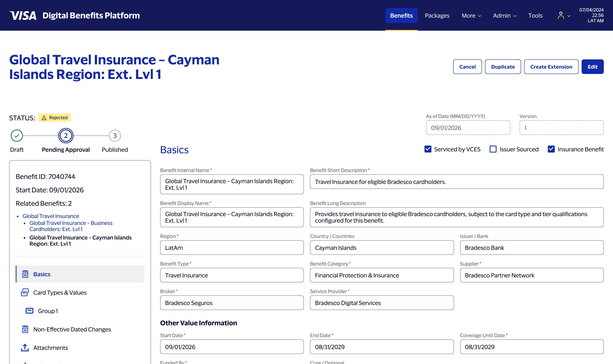The height and width of the screenshot is (364, 613).
Task: Click the End Date field
Action: [x=382, y=347]
